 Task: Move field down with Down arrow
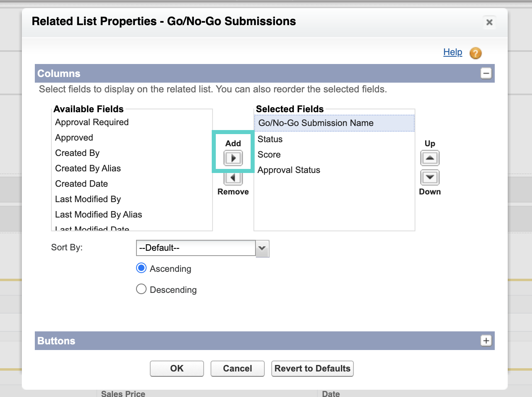pyautogui.click(x=430, y=177)
